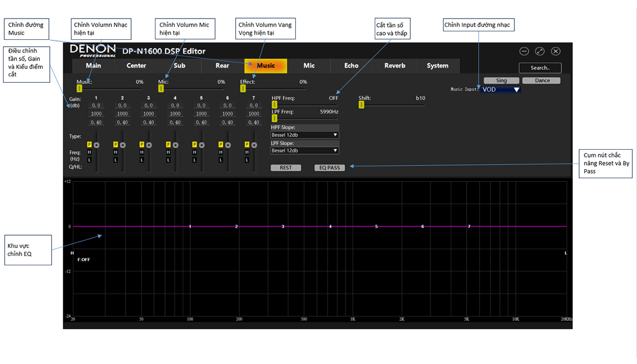Switch to the Center tab
This screenshot has width=637, height=364.
pos(136,66)
